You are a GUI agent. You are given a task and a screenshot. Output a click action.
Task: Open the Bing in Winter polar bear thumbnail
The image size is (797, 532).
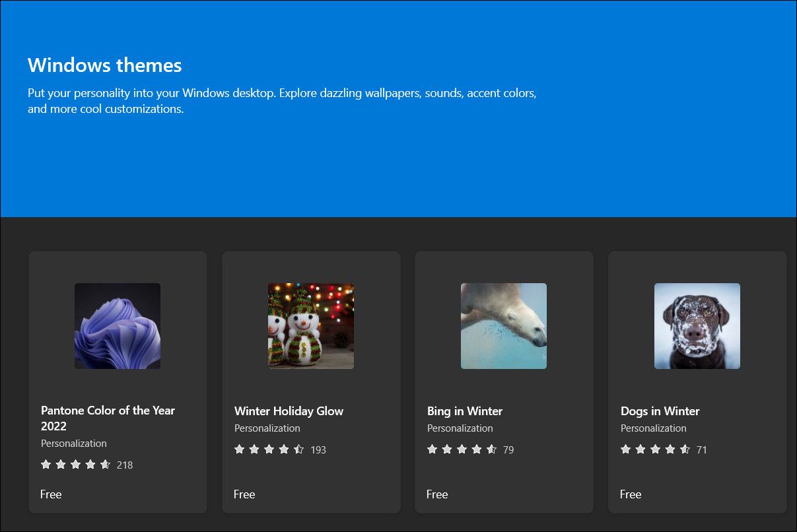coord(503,325)
